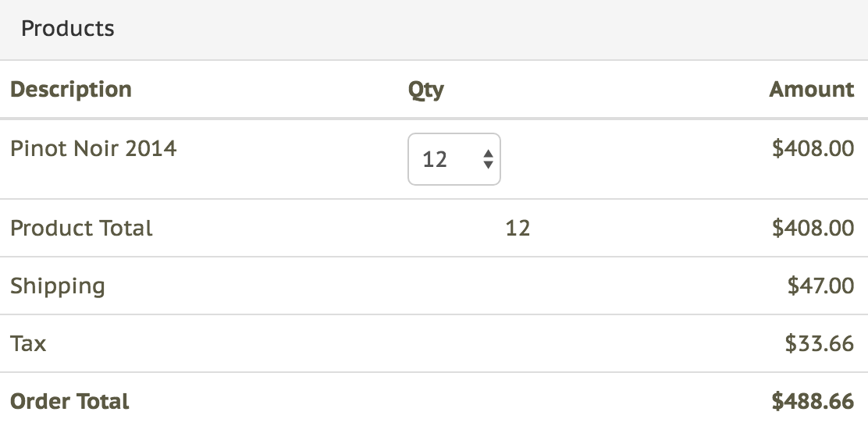Click the Shipping label
The image size is (868, 426).
click(58, 286)
